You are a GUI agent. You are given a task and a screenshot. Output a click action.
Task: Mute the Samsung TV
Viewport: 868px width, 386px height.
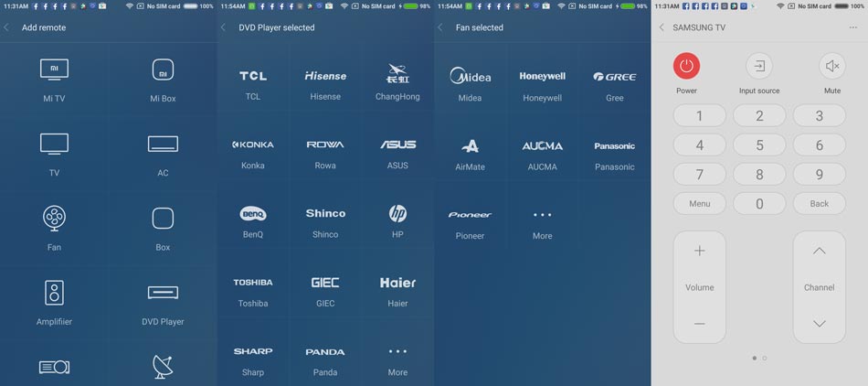pos(832,66)
